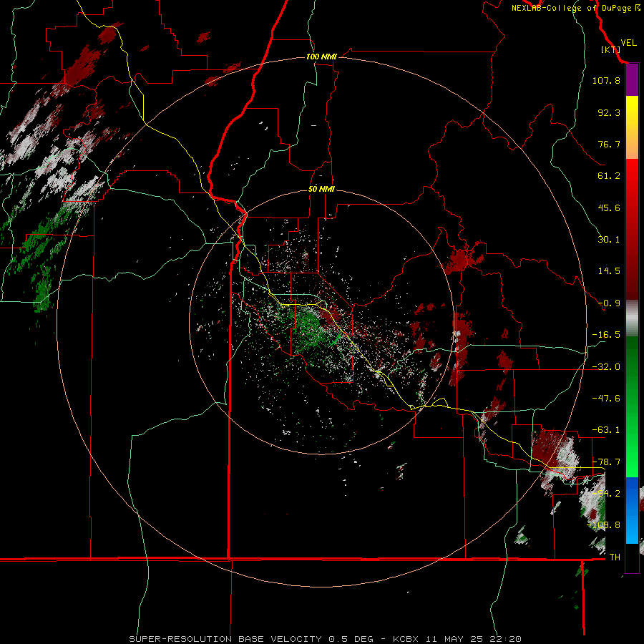Click the 45.6 velocity scale value

tap(609, 208)
